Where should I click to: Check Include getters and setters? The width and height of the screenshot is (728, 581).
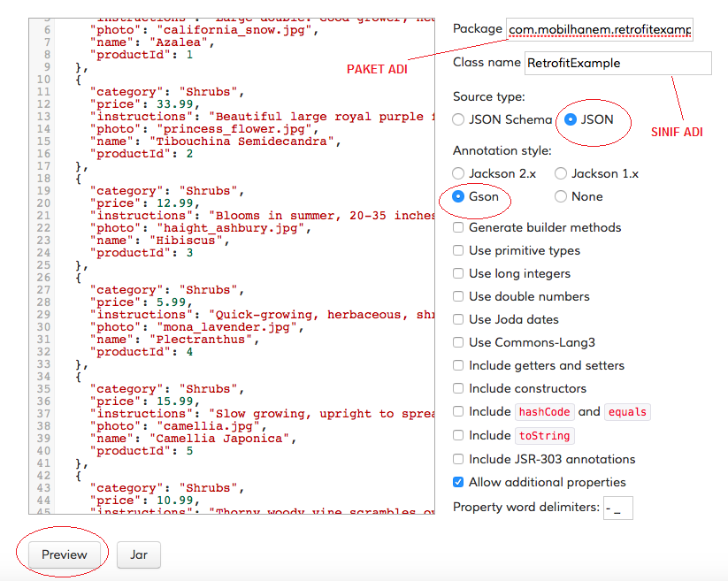pos(458,366)
